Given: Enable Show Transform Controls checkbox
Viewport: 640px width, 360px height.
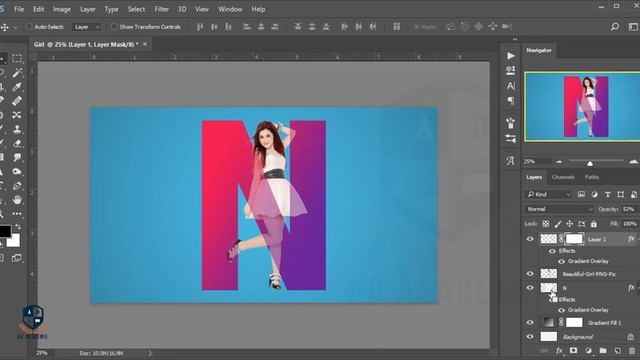Looking at the screenshot, I should coord(114,27).
